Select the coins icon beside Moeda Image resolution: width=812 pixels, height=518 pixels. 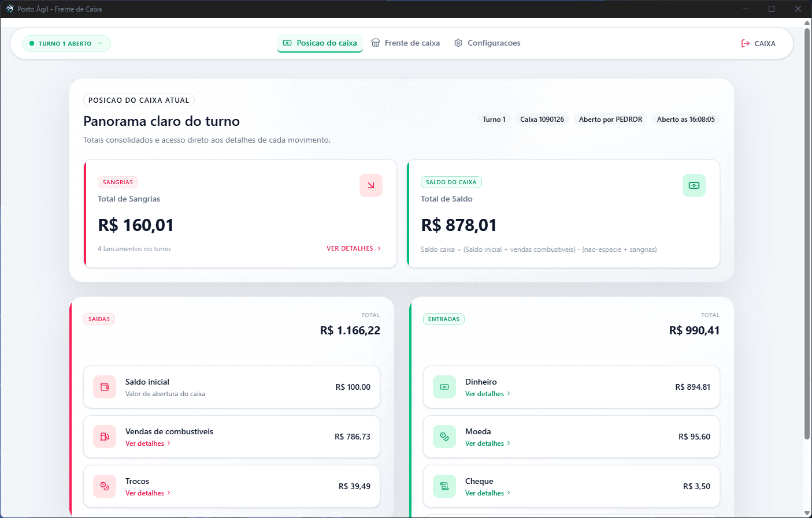(x=444, y=437)
